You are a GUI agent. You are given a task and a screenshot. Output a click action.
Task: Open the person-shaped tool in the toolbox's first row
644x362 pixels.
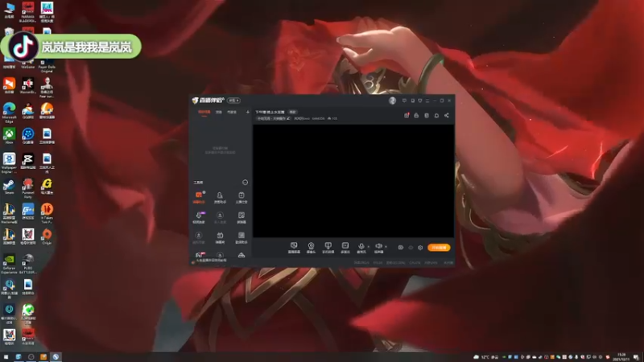(x=220, y=197)
